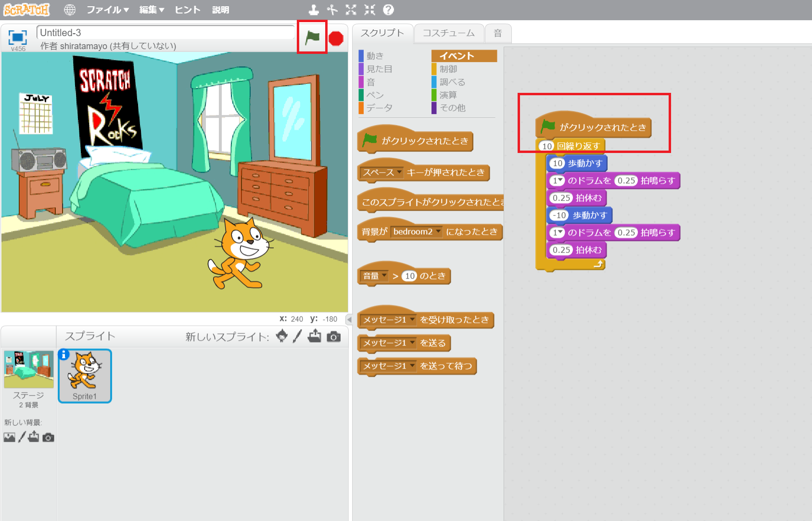812x521 pixels.
Task: Select the shrink sprite tool
Action: 369,10
